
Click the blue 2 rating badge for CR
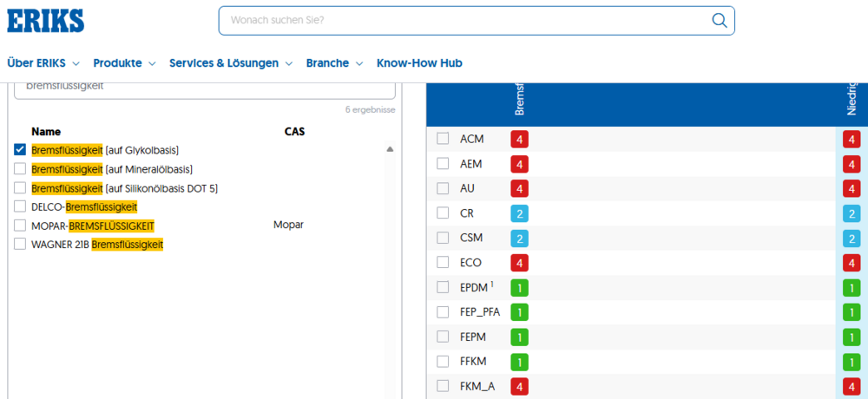tap(519, 213)
